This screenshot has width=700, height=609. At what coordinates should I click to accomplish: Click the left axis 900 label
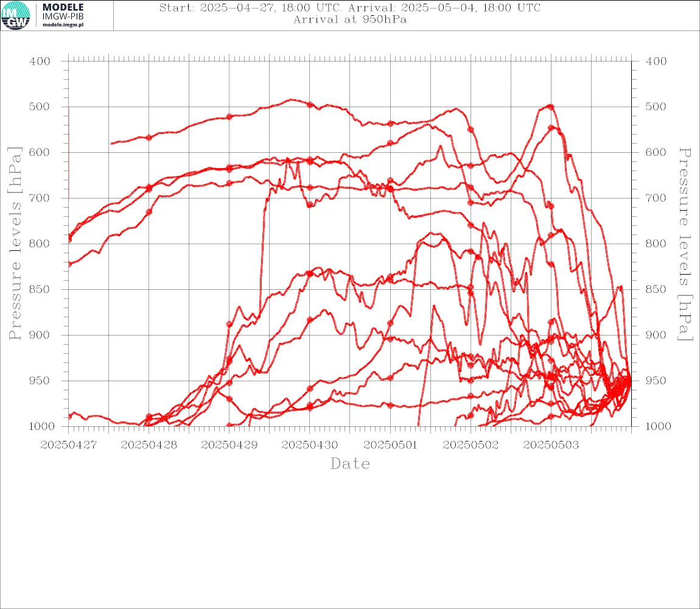40,335
